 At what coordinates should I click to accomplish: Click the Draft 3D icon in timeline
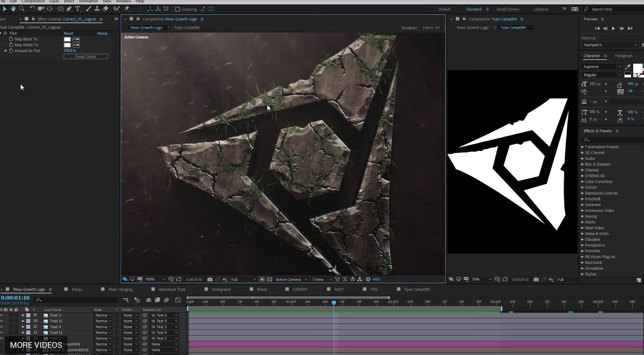point(137,300)
